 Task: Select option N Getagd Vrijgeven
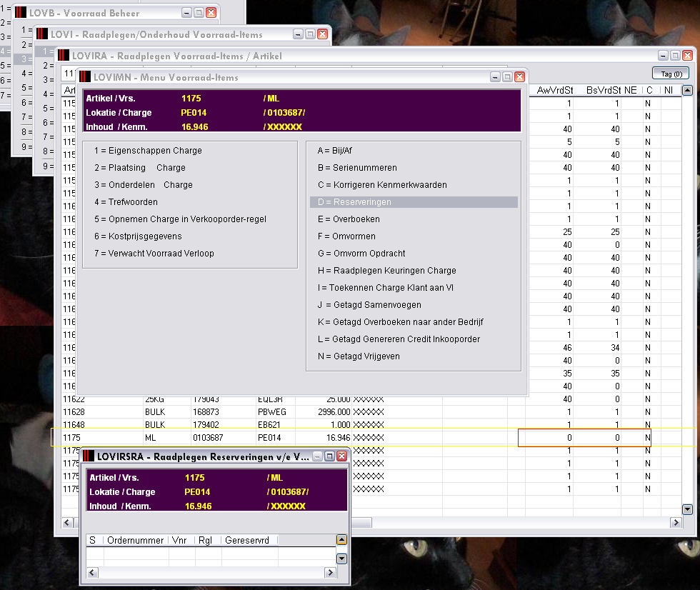click(x=359, y=356)
